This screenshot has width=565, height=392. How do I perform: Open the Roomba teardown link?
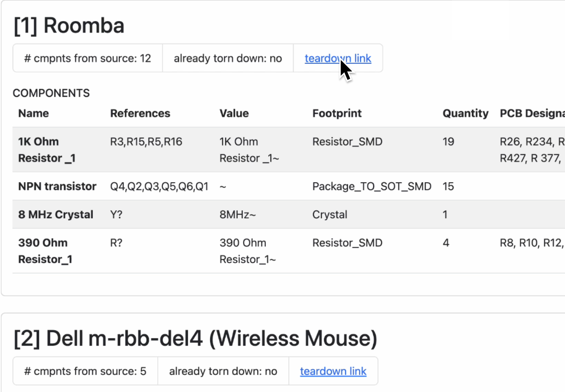338,59
